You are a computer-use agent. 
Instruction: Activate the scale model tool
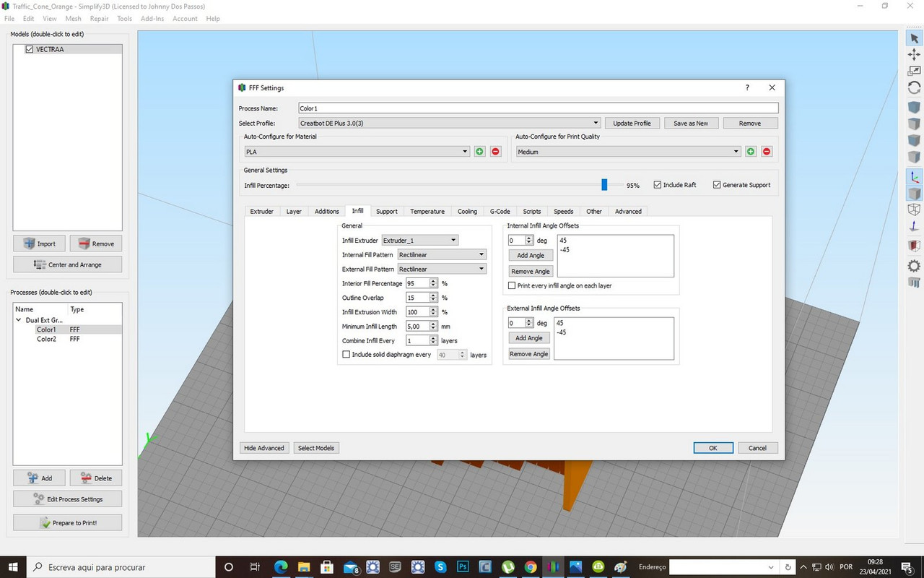tap(914, 71)
